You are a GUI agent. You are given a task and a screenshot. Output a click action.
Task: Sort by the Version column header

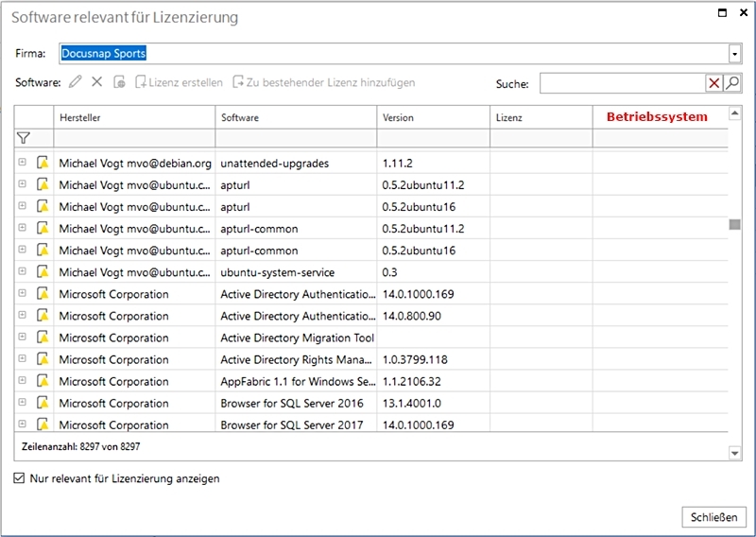[432, 118]
